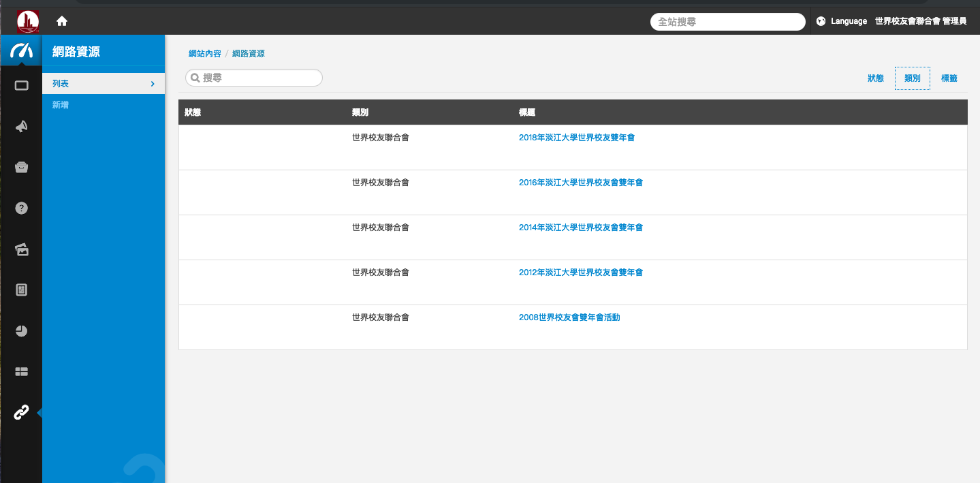Open the book/document icon in sidebar
The width and height of the screenshot is (980, 483).
21,290
